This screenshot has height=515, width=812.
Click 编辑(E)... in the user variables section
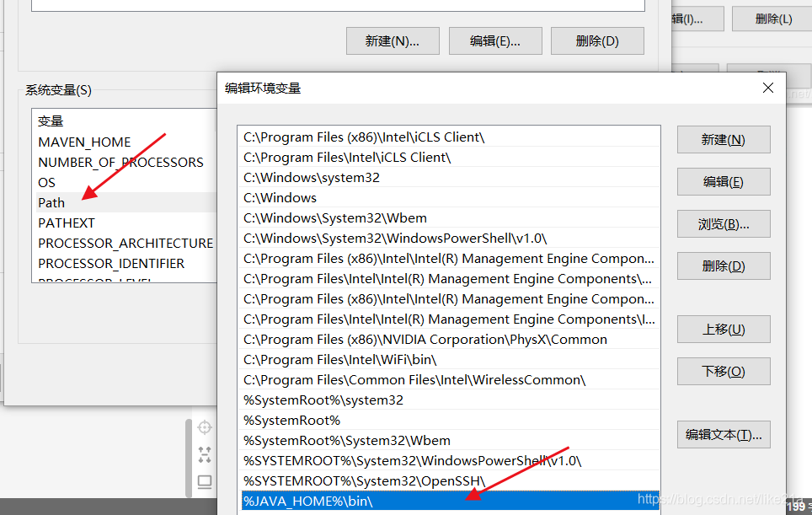[495, 41]
